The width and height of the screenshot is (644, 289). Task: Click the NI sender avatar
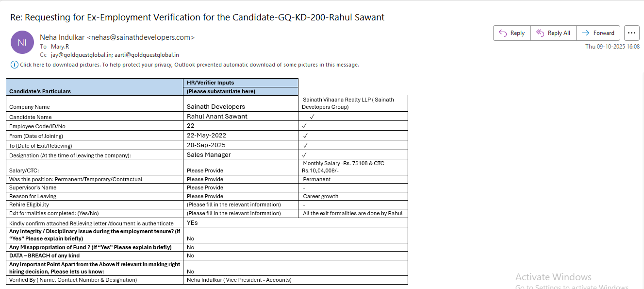(x=22, y=42)
